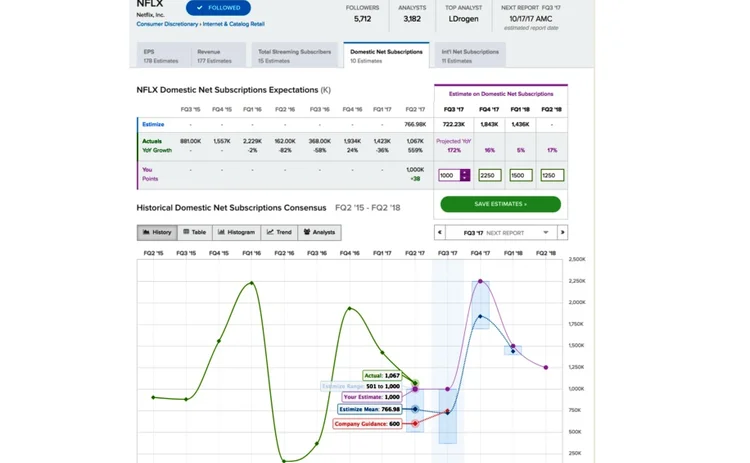Click the 5,712 followers count
Viewport: 750px width, 463px height.
(362, 19)
